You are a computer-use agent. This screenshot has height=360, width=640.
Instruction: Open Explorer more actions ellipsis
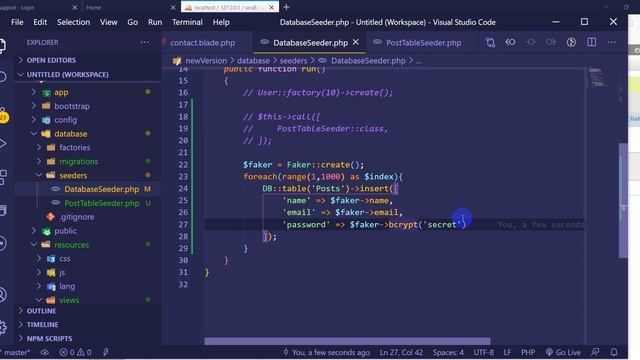144,42
